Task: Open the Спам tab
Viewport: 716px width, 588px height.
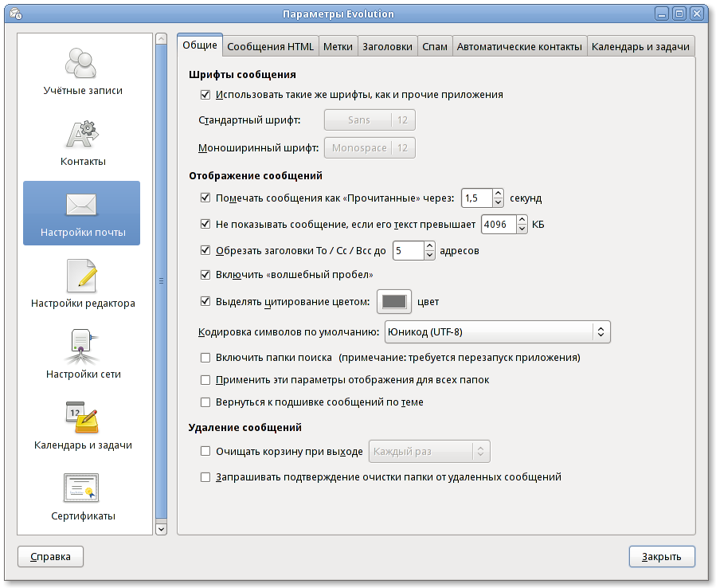Action: pyautogui.click(x=434, y=46)
